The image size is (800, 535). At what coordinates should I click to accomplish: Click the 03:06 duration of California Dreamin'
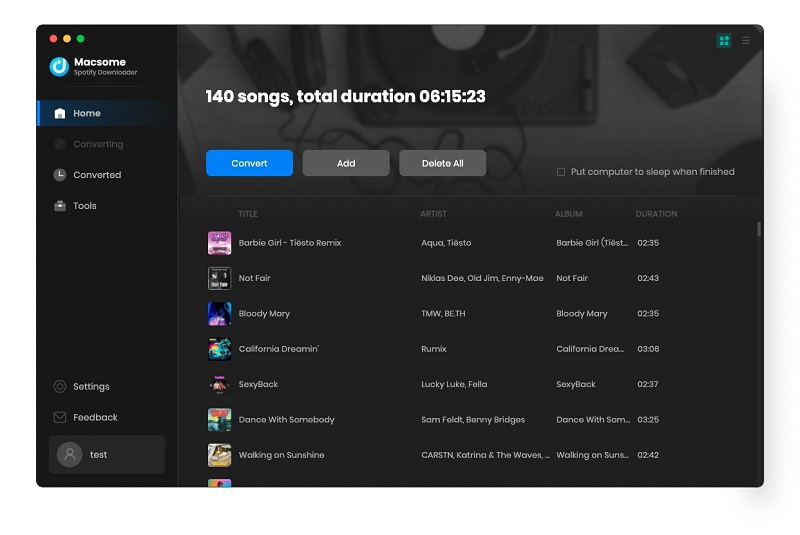pos(648,349)
